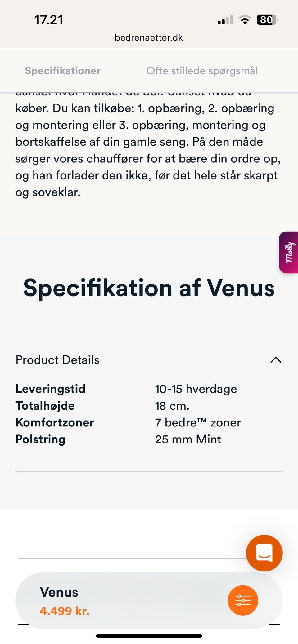Screen dimensions: 298x644
Task: Select the "25 mm Mint" Polstring value
Action: click(188, 439)
